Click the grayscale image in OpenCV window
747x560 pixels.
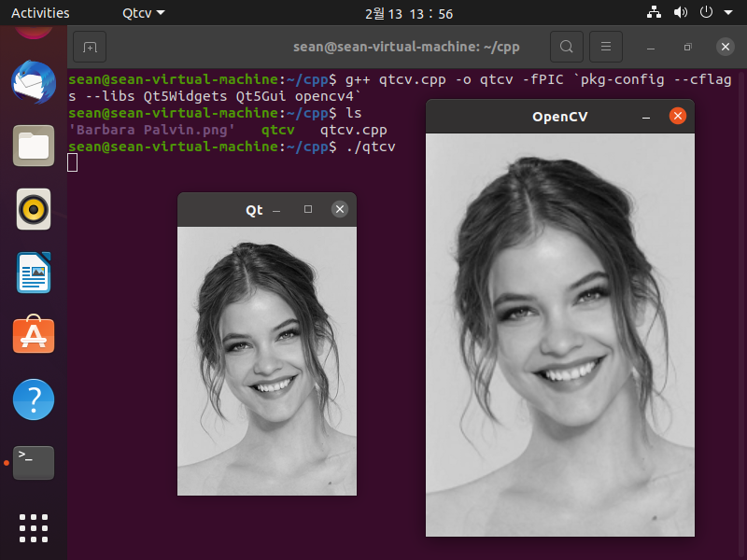click(559, 335)
